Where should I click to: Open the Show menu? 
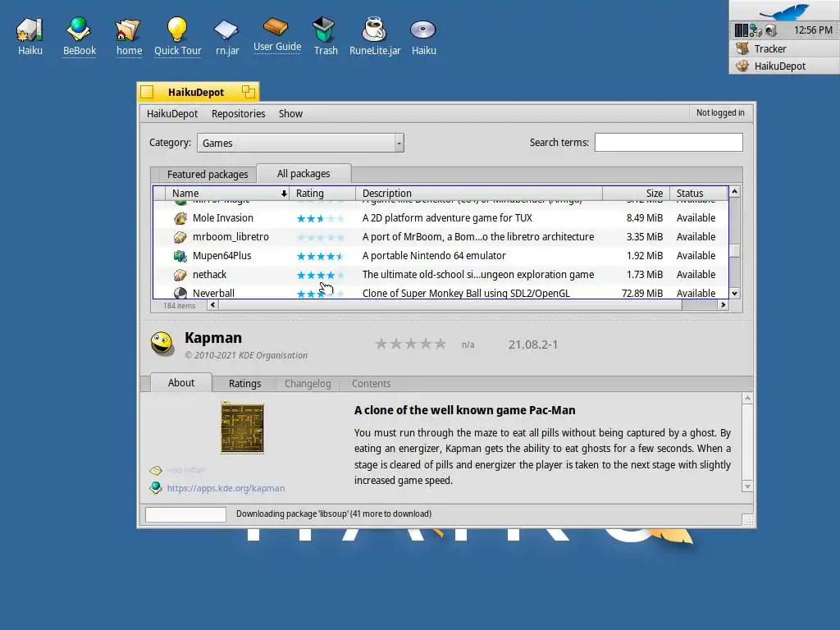pos(290,113)
